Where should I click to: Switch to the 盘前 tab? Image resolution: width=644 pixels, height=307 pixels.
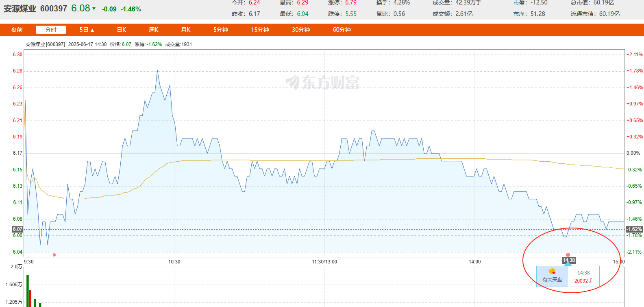17,30
